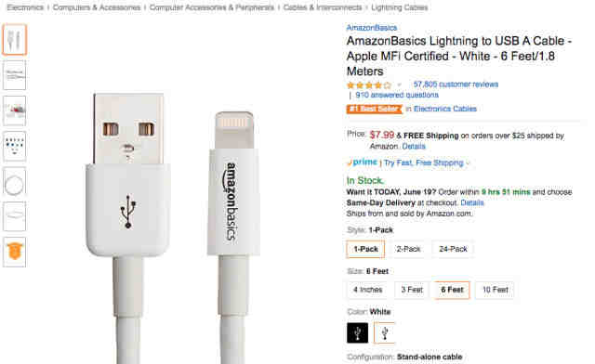View the orange shield warranty thumbnail
The height and width of the screenshot is (364, 595).
pos(15,252)
